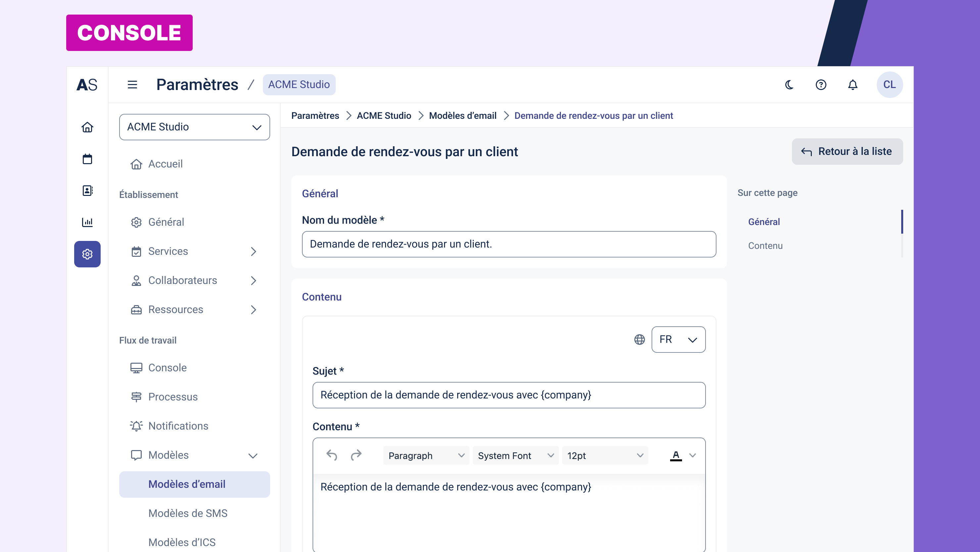
Task: Go to Modèles d'email breadcrumb link
Action: click(462, 115)
